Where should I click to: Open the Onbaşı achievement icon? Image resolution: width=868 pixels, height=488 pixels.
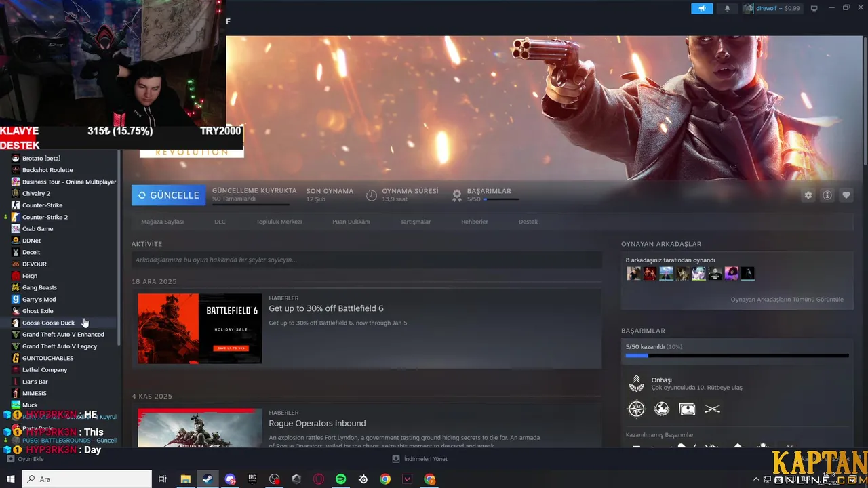point(636,384)
